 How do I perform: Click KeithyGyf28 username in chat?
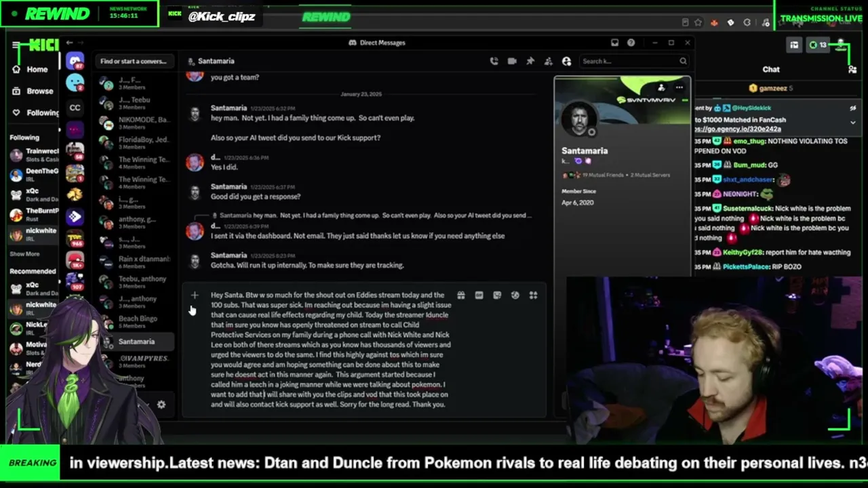[x=743, y=252]
